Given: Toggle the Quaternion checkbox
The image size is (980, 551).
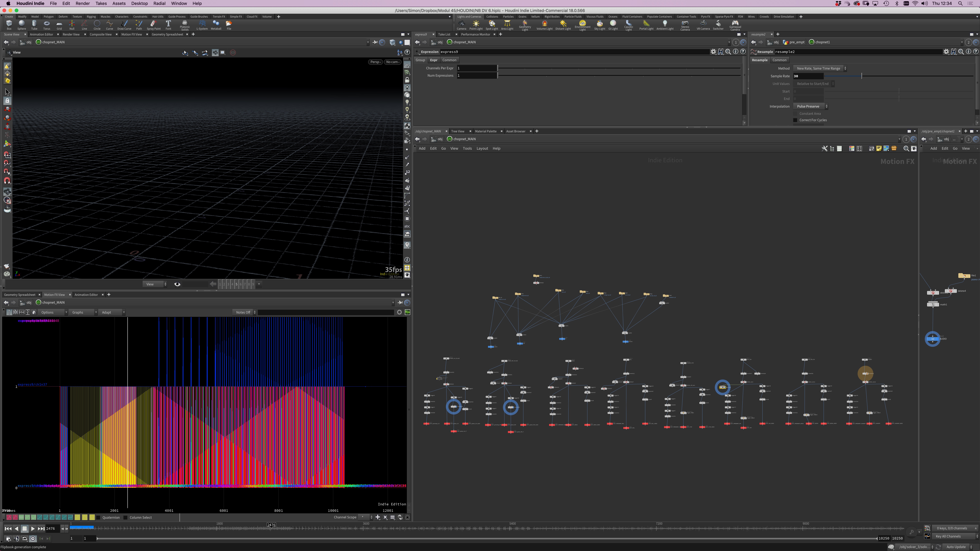Looking at the screenshot, I should point(98,517).
